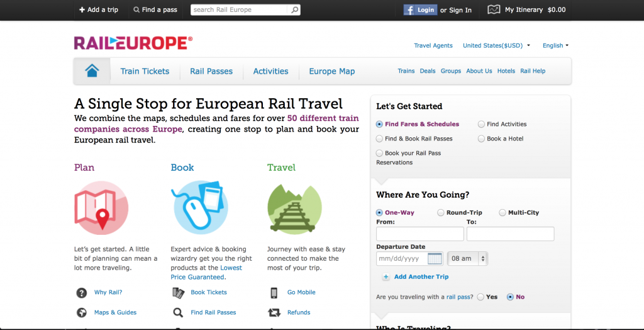Image resolution: width=644 pixels, height=330 pixels.
Task: Open the Train Tickets menu
Action: coord(145,71)
